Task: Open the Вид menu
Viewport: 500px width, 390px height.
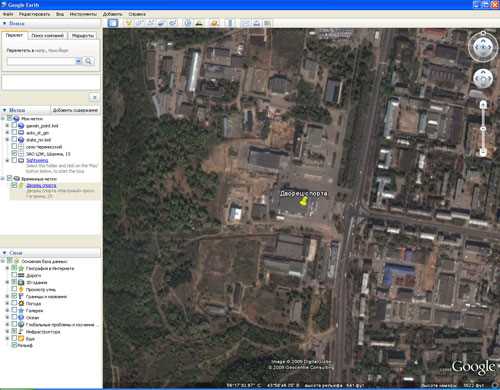Action: (60, 14)
